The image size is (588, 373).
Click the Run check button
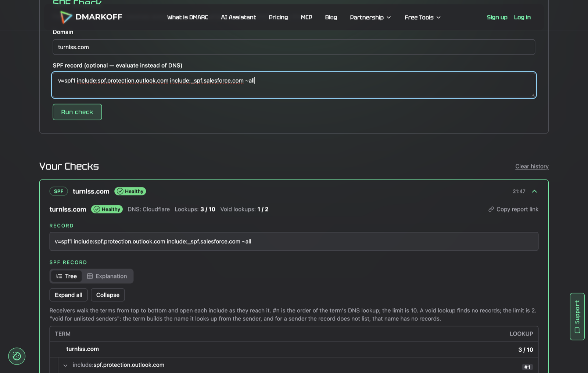click(77, 112)
